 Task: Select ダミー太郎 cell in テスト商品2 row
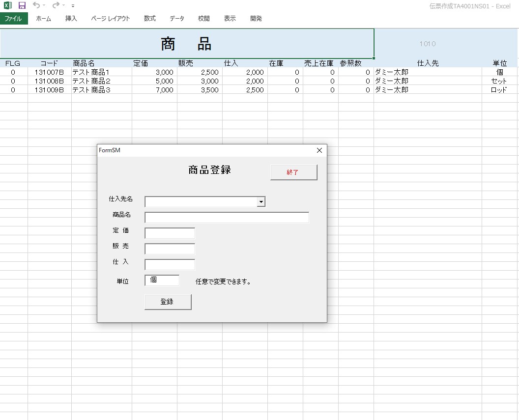point(428,81)
